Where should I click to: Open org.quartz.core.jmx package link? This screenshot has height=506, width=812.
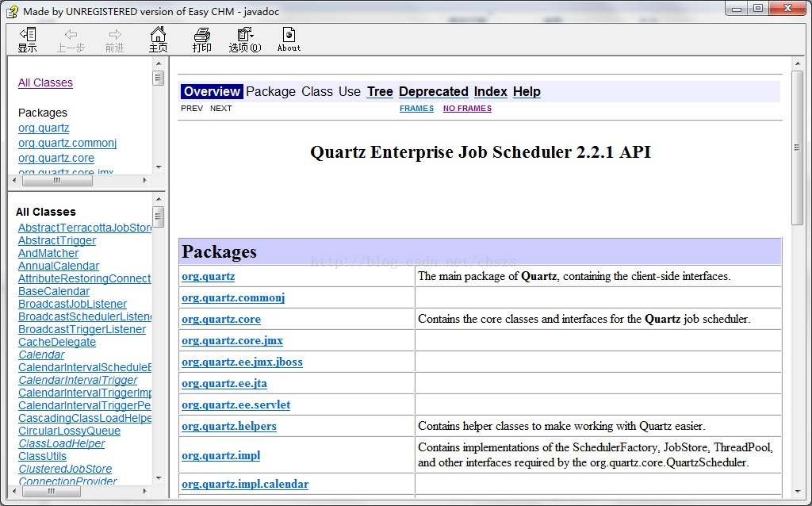point(232,341)
